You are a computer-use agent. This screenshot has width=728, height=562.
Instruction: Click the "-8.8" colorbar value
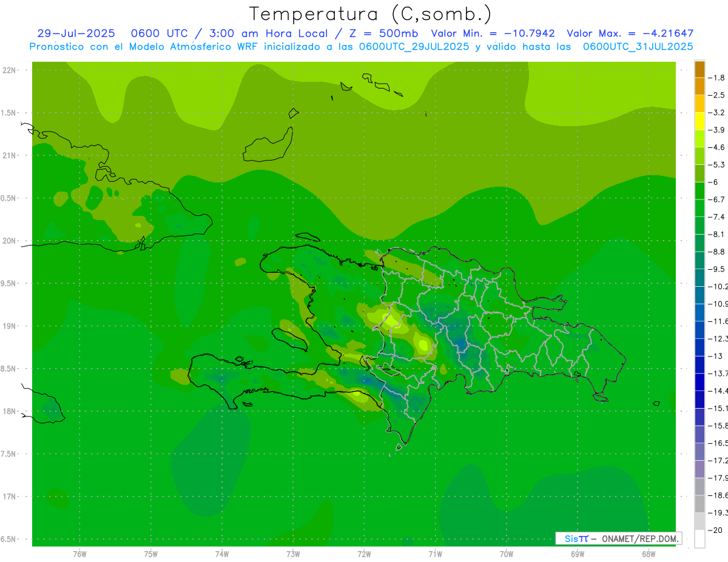717,252
